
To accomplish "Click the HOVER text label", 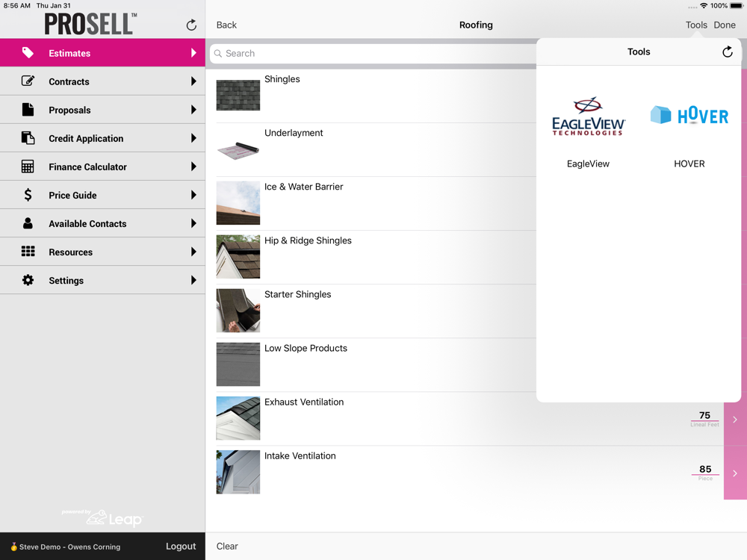I will point(689,164).
